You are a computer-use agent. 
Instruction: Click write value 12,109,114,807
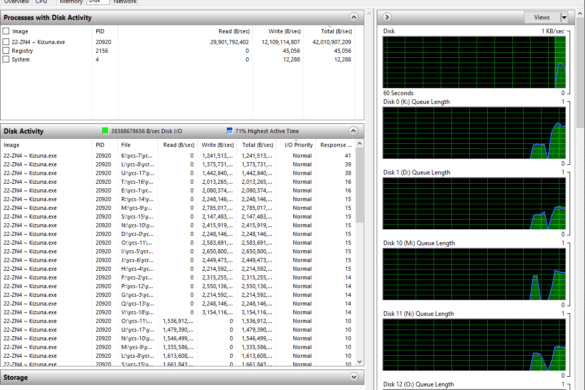(281, 42)
